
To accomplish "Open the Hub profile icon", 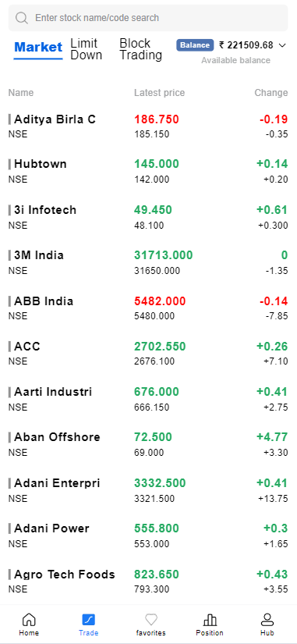I will (x=267, y=619).
